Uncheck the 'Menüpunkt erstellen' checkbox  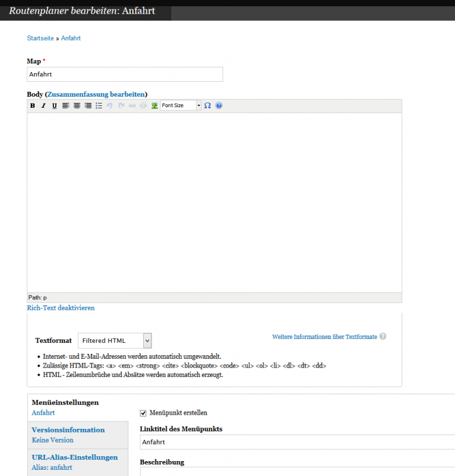[143, 413]
